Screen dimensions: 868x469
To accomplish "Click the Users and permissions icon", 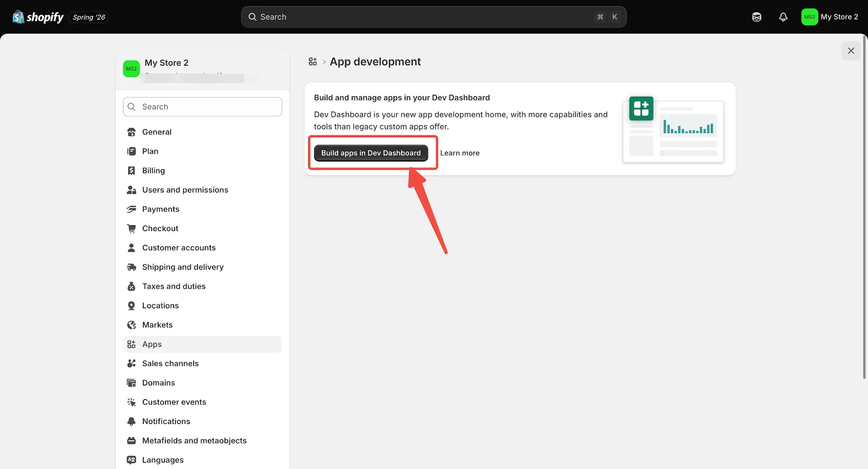I will 131,190.
